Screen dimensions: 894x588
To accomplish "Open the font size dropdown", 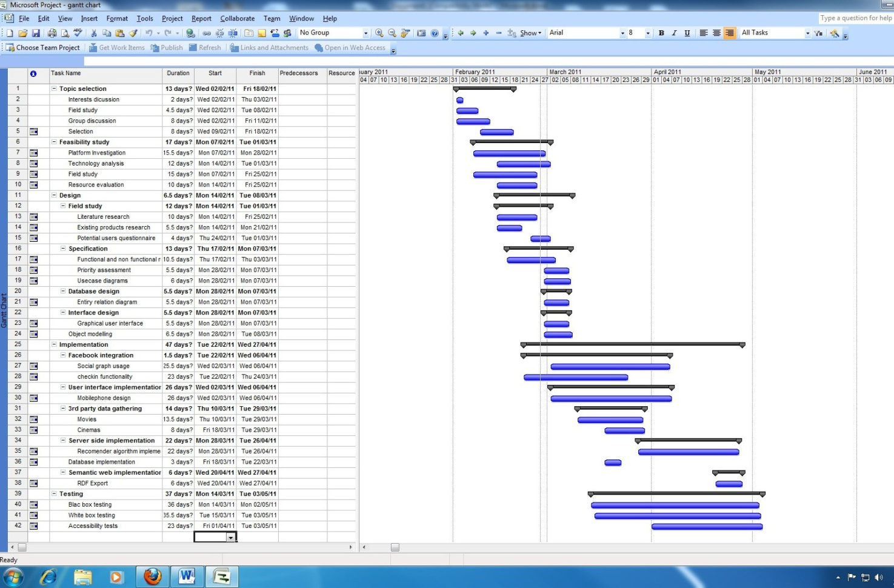I will point(648,33).
